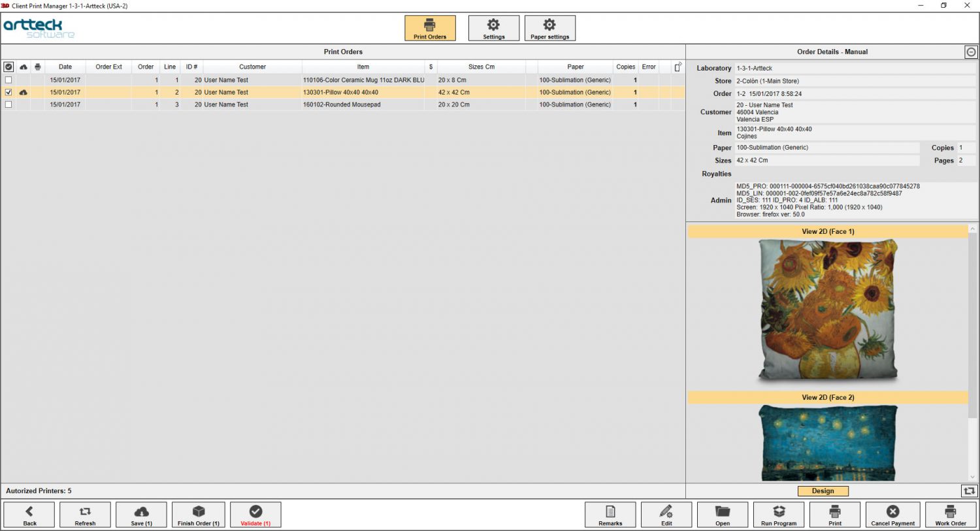Sort orders by the Date column
Viewport: 980px width, 531px height.
click(65, 66)
